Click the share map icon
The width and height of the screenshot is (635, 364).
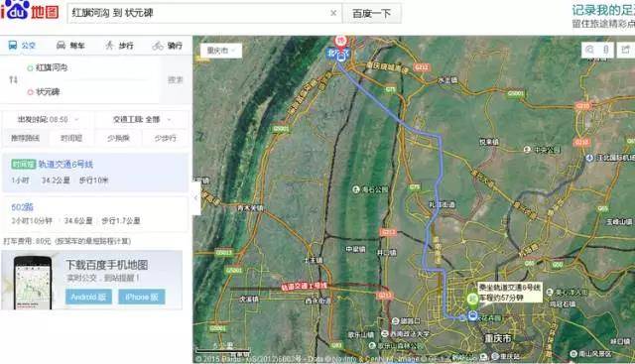tap(625, 50)
